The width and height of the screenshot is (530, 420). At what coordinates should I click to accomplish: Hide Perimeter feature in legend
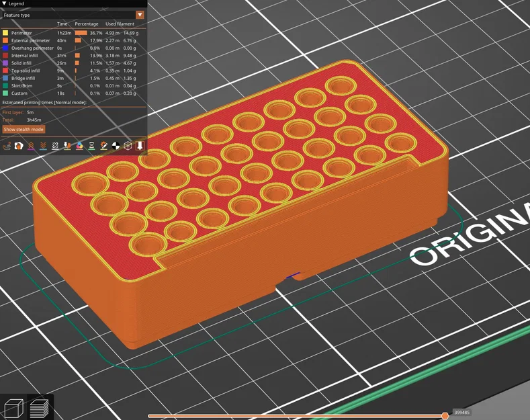(x=71, y=33)
